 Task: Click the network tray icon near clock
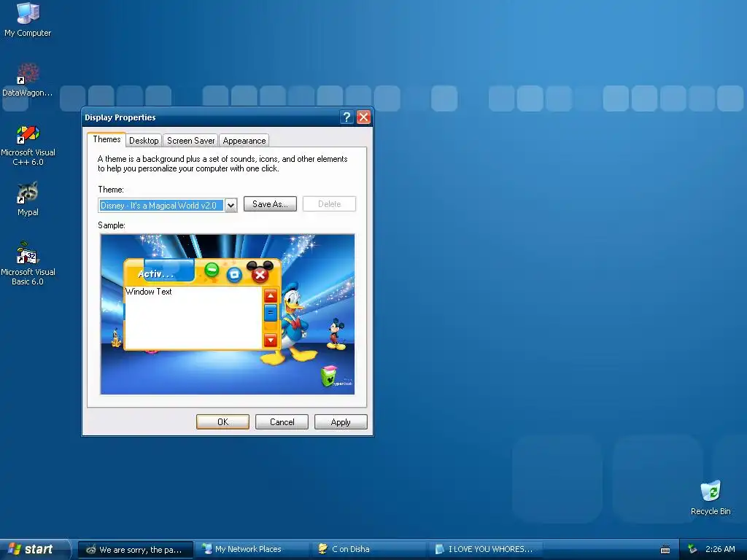tap(692, 549)
